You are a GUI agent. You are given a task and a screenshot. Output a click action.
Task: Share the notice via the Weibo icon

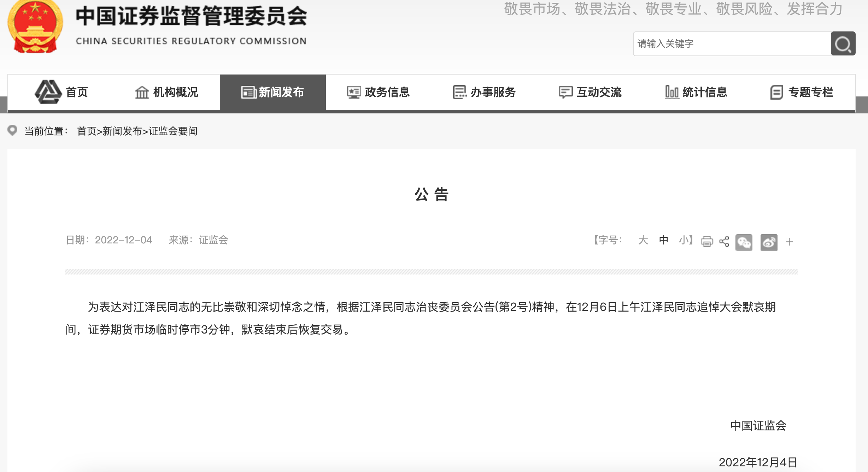pyautogui.click(x=769, y=242)
